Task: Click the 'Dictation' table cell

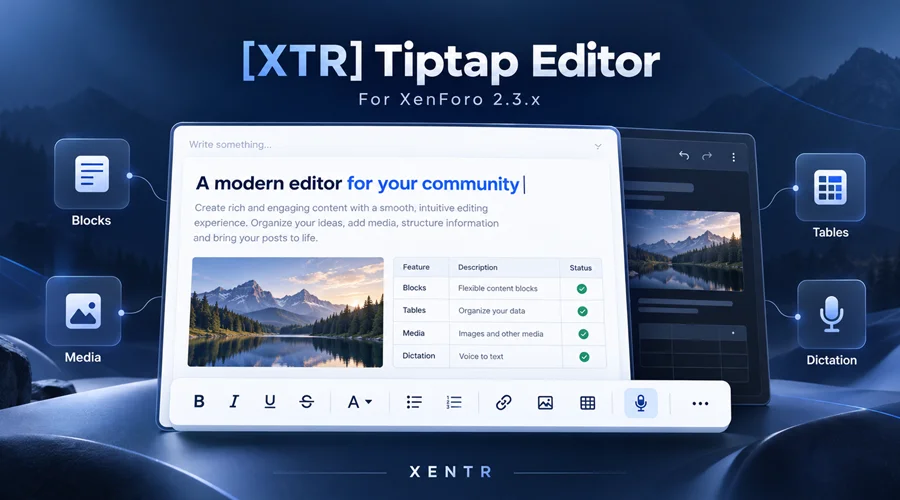Action: pyautogui.click(x=418, y=356)
